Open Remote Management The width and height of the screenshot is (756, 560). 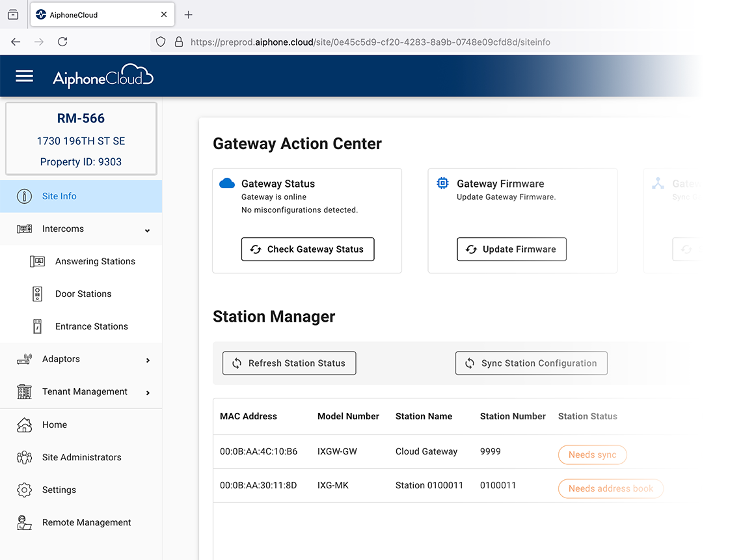coord(81,523)
